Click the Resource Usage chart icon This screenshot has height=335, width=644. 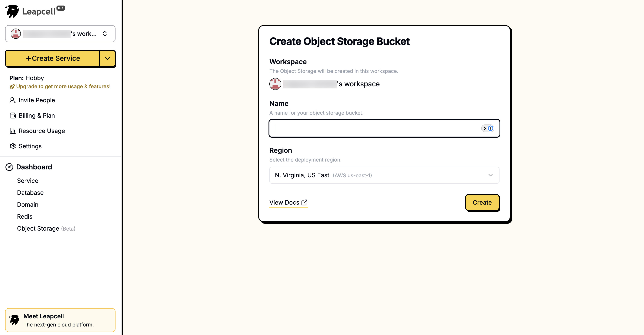[x=13, y=131]
